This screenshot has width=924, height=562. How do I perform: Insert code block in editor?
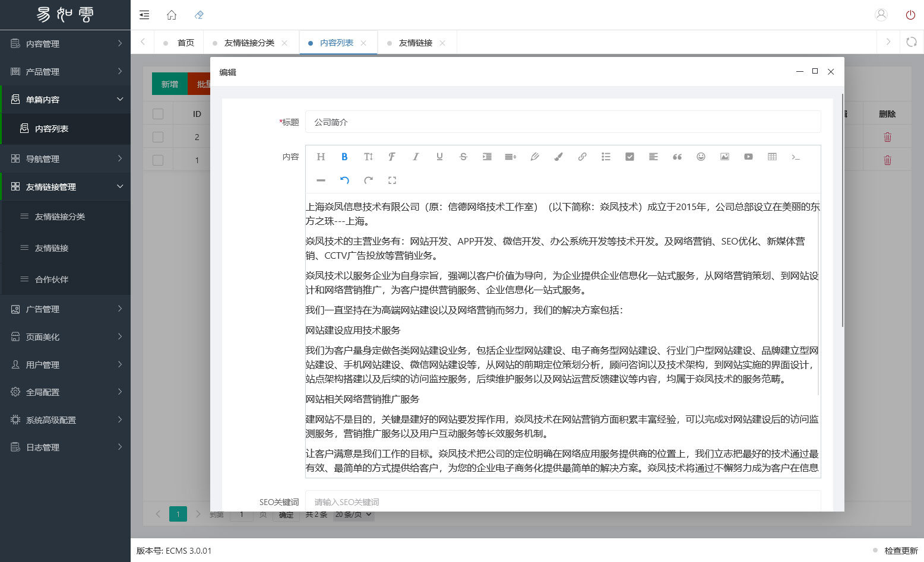tap(796, 157)
